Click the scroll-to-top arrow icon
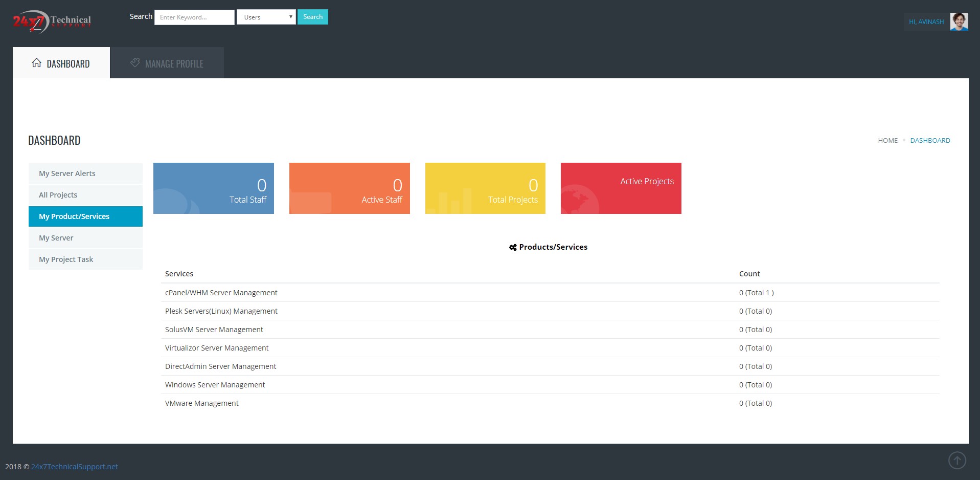 click(957, 460)
